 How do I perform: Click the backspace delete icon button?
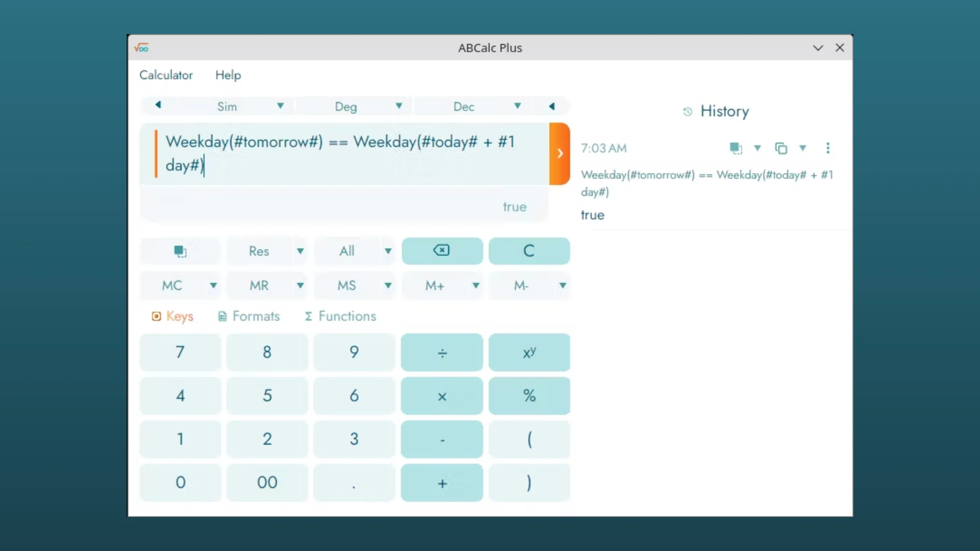click(x=442, y=251)
